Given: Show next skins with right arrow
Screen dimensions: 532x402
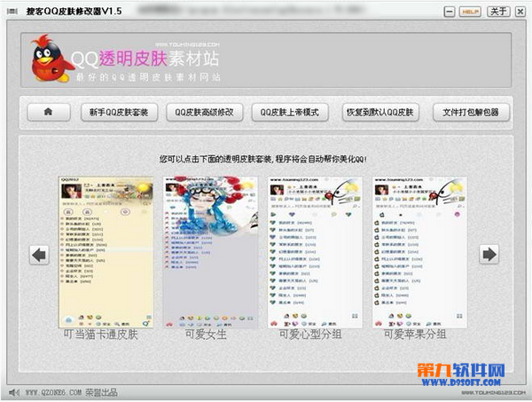Looking at the screenshot, I should tap(489, 254).
